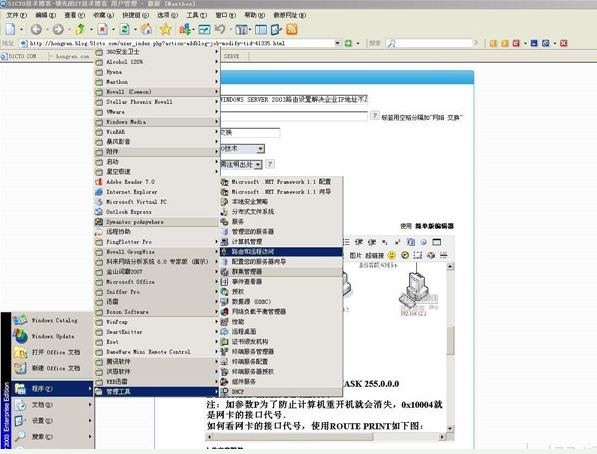Expand 设置(S) Settings in Start menu

pyautogui.click(x=53, y=420)
